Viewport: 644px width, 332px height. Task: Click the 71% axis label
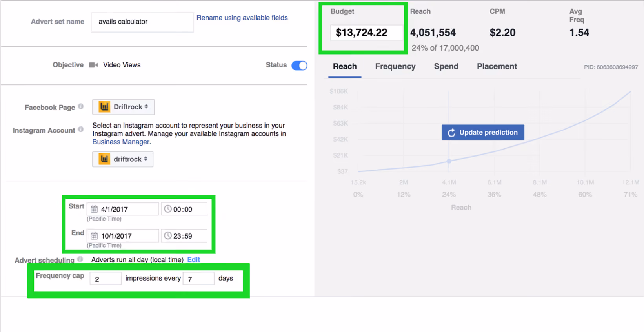(x=631, y=195)
